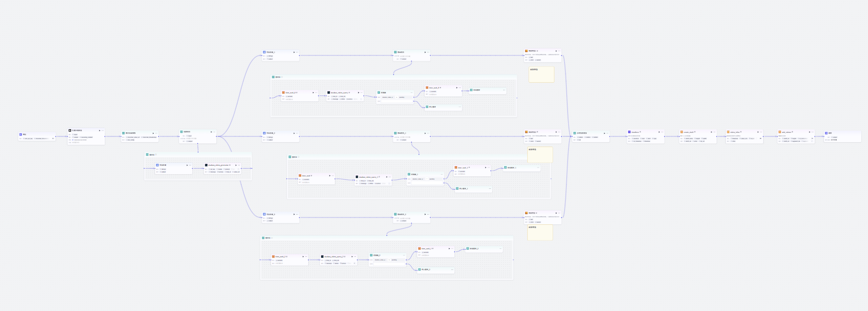Select the top yellow sticky note
868x311 pixels.
(x=541, y=75)
